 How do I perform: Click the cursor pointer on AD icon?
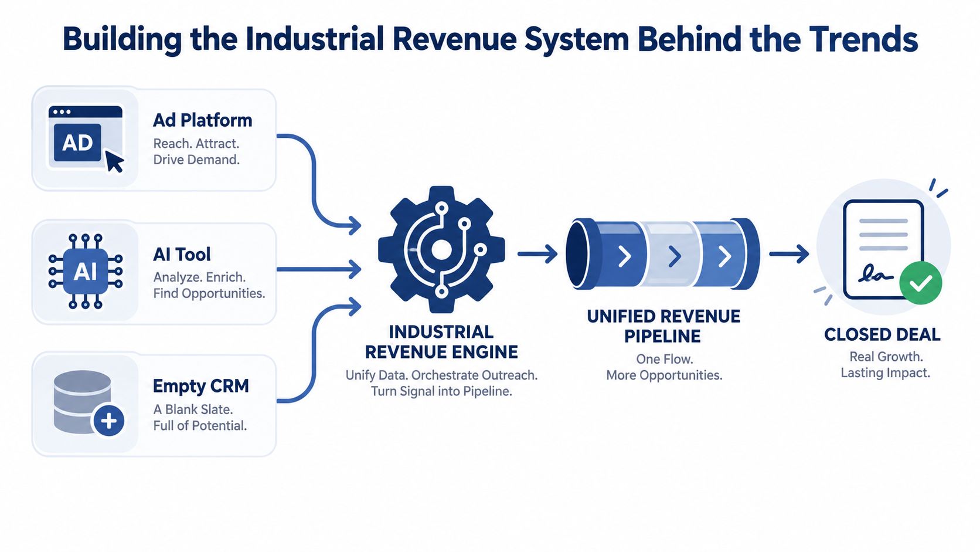114,161
